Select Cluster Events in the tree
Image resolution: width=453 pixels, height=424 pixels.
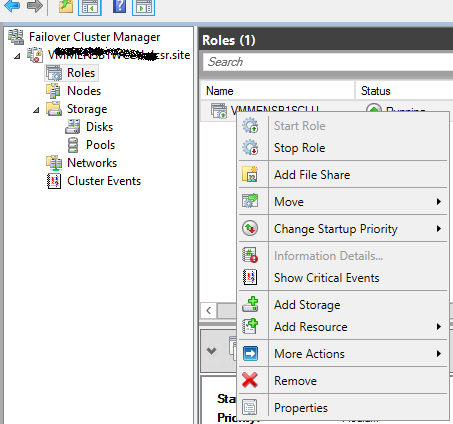click(104, 181)
